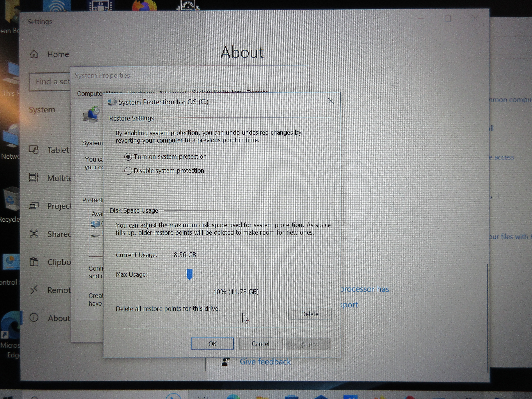Select Turn on system protection
532x399 pixels.
coord(128,157)
